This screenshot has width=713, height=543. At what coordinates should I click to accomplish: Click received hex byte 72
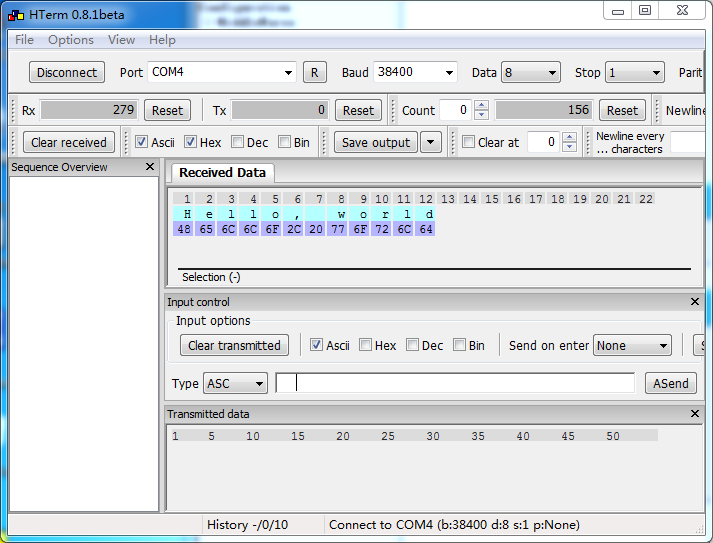[382, 229]
